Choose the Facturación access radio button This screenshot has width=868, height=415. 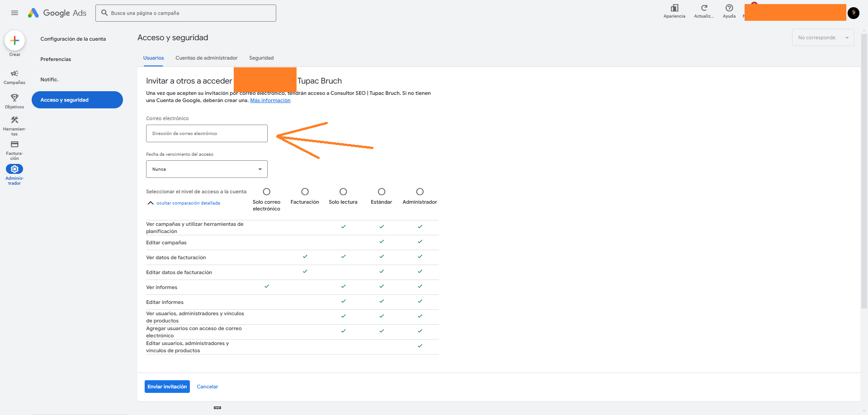point(305,192)
